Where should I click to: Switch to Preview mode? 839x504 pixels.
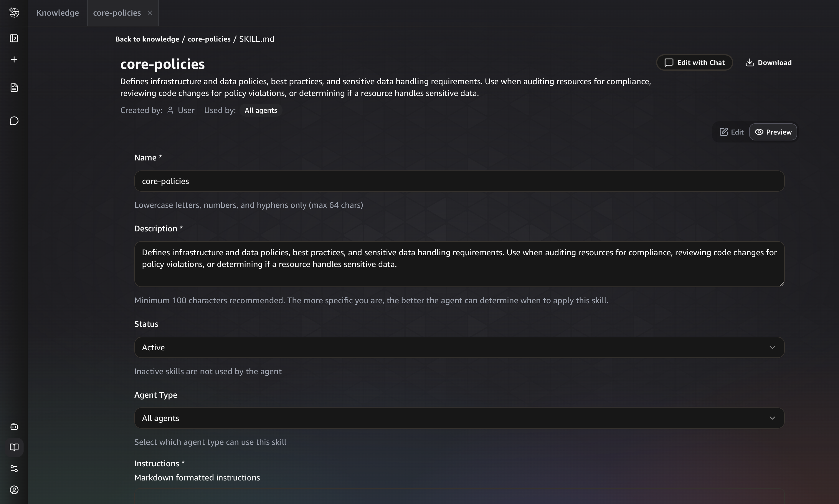773,132
